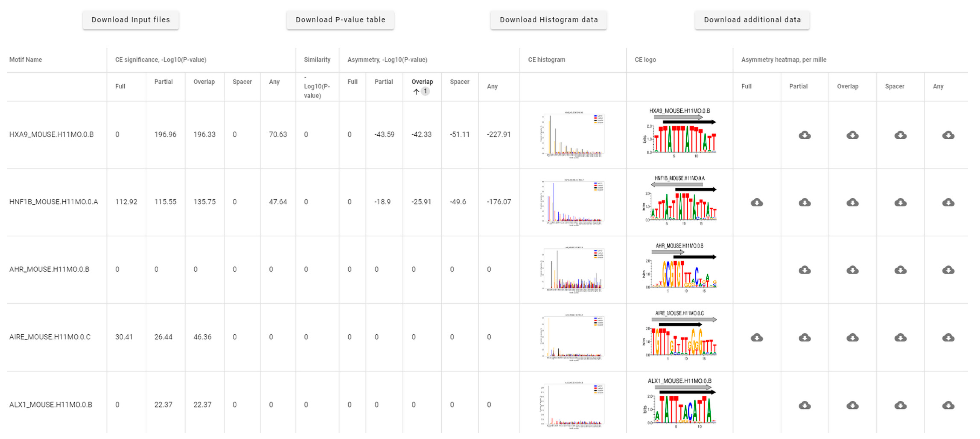Download HXA9_MOUSE Any asymmetry heatmap
The image size is (980, 439).
click(948, 135)
